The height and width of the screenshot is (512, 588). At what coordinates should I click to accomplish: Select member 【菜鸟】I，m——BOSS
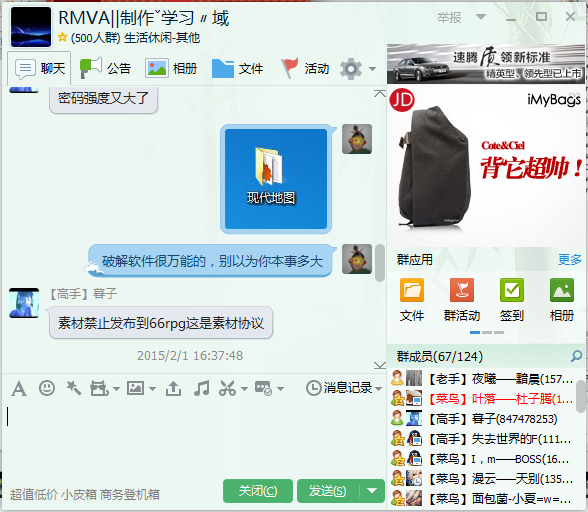482,459
